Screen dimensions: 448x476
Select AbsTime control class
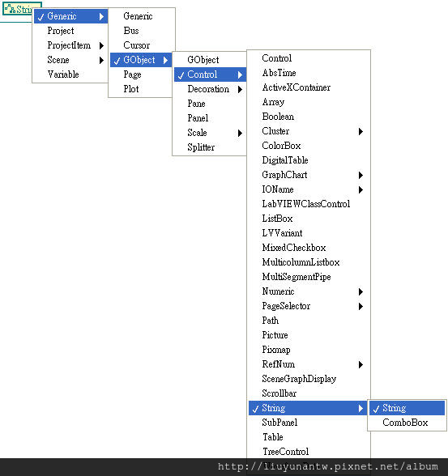(308, 73)
